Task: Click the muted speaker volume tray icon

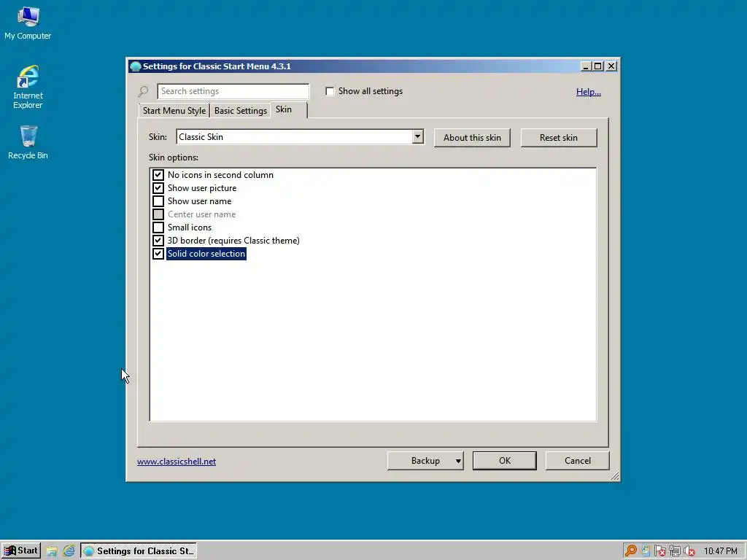Action: click(689, 551)
